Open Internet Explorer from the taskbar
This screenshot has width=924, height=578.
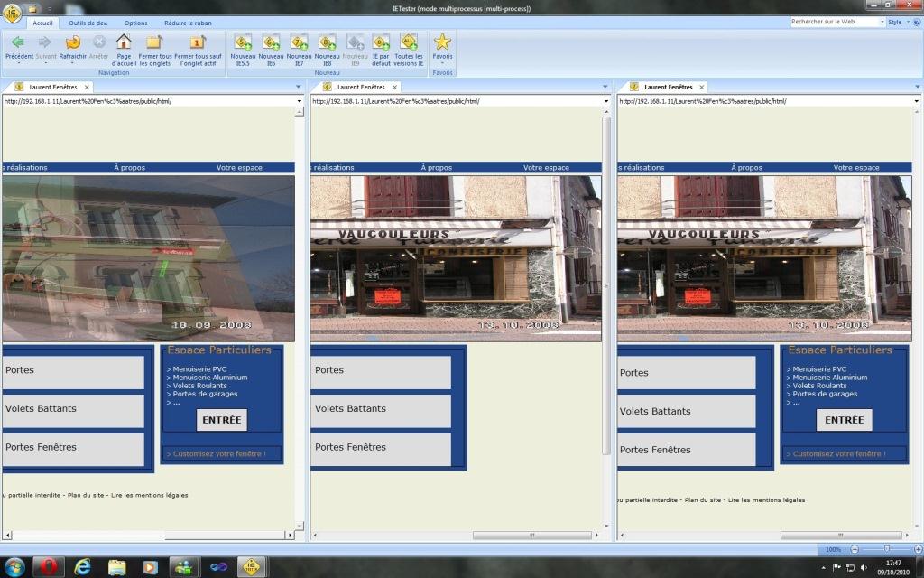pos(82,567)
